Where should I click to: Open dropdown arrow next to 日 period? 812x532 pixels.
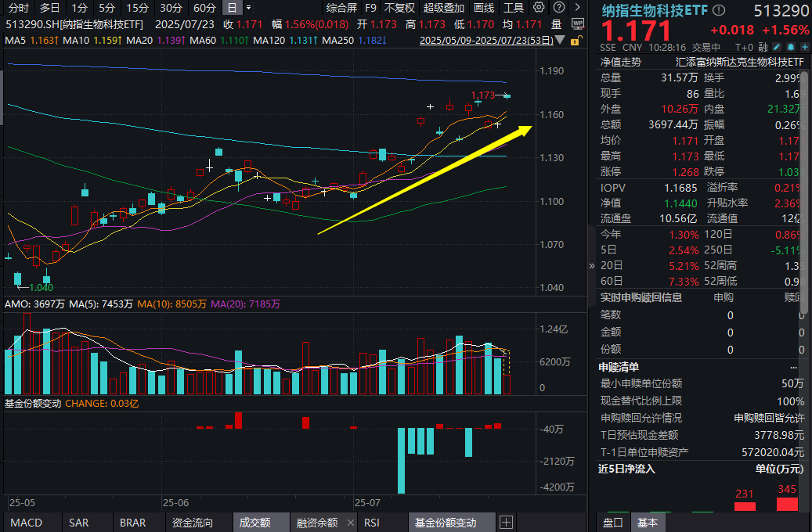pos(248,8)
